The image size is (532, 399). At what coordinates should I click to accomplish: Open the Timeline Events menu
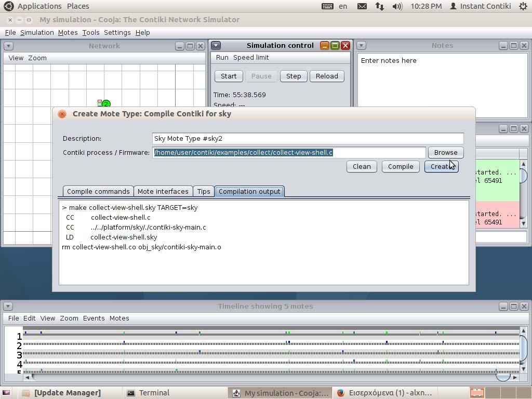tap(94, 318)
